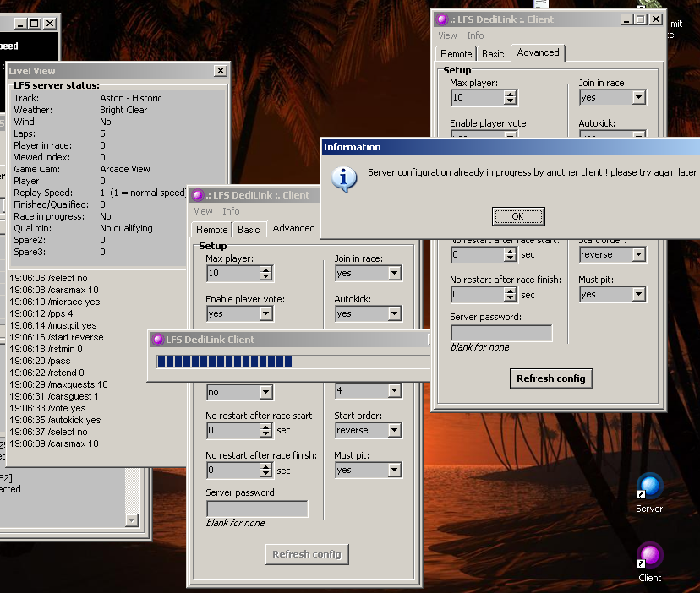The width and height of the screenshot is (700, 593).
Task: Click the purple orb icon in top-right DediLink title bar
Action: point(442,19)
